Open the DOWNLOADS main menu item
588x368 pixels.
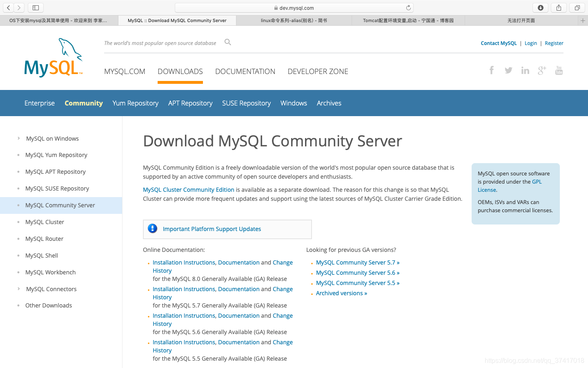pyautogui.click(x=180, y=72)
